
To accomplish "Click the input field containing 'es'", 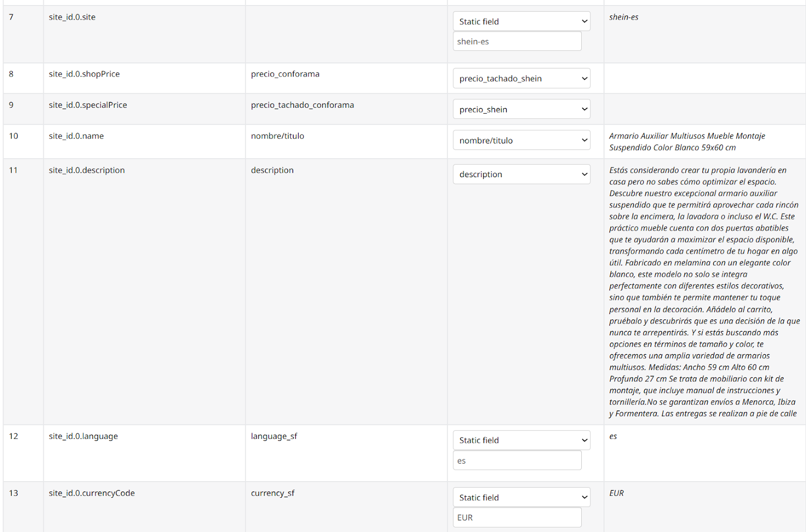I will click(517, 461).
